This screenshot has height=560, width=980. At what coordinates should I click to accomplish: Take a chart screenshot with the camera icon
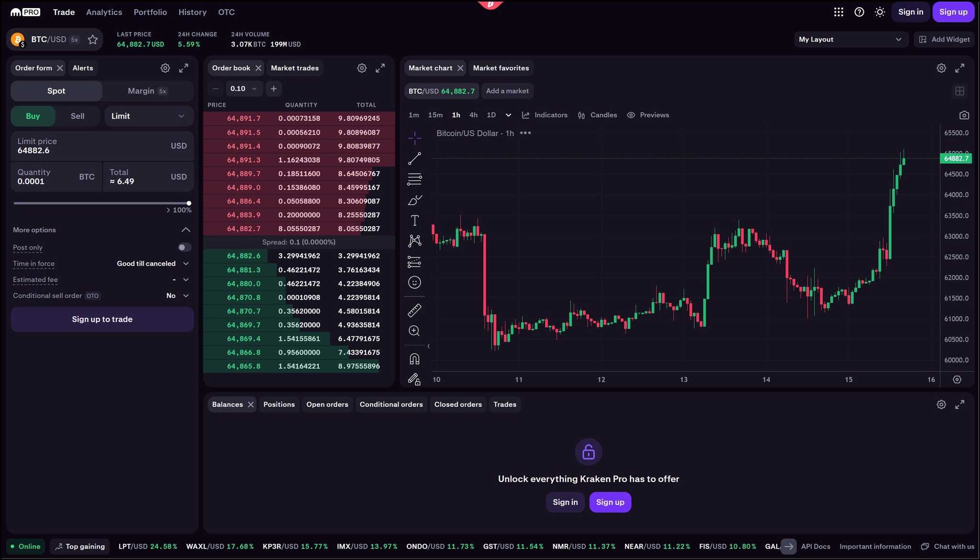tap(964, 115)
